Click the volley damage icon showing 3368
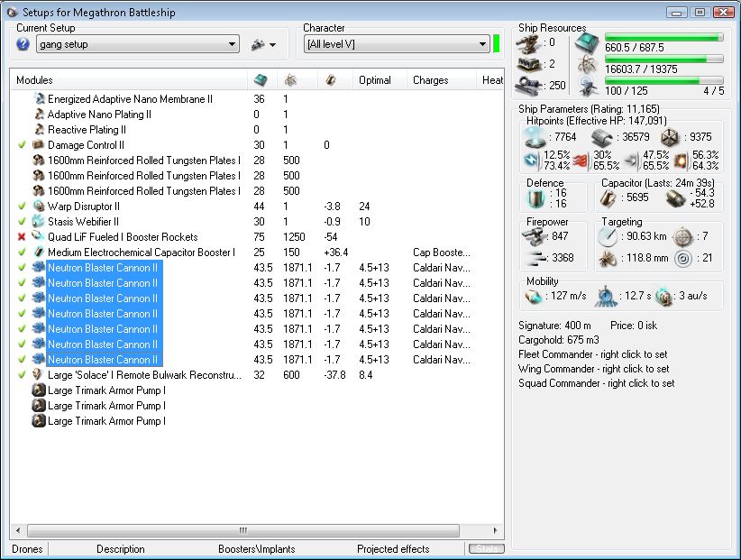The width and height of the screenshot is (741, 560). [x=536, y=258]
